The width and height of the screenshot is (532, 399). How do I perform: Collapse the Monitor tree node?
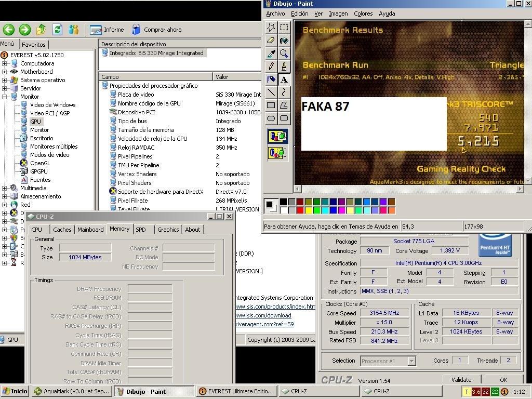click(4, 97)
